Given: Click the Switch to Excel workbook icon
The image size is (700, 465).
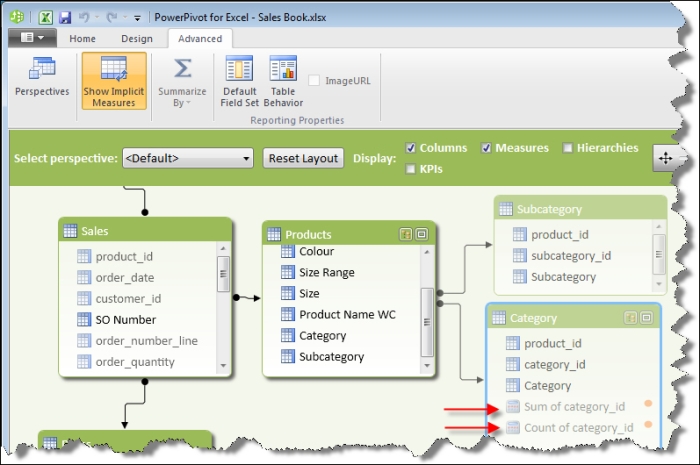Looking at the screenshot, I should pyautogui.click(x=46, y=17).
